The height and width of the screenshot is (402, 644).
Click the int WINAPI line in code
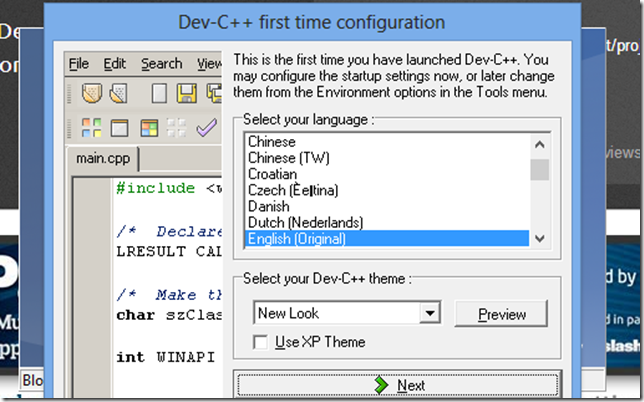click(x=166, y=357)
